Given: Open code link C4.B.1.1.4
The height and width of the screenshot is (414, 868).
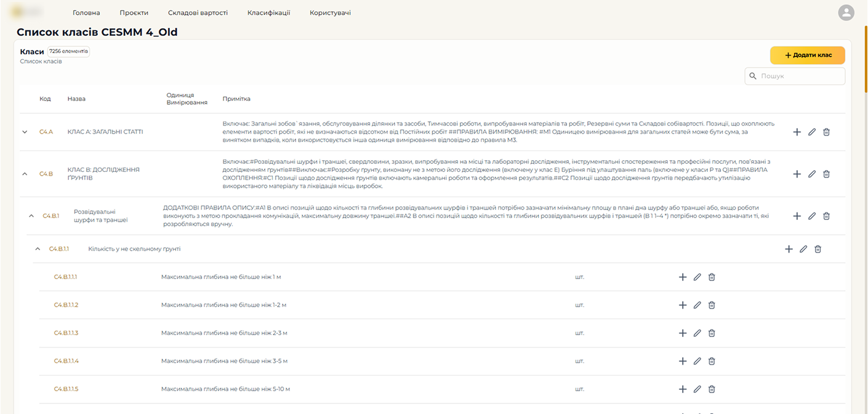Looking at the screenshot, I should coord(66,361).
